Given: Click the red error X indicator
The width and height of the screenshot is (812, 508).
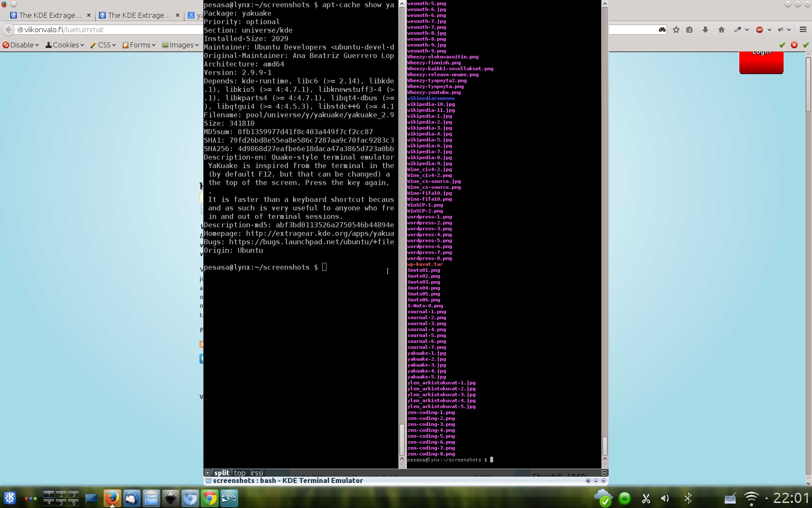Looking at the screenshot, I should click(x=794, y=45).
